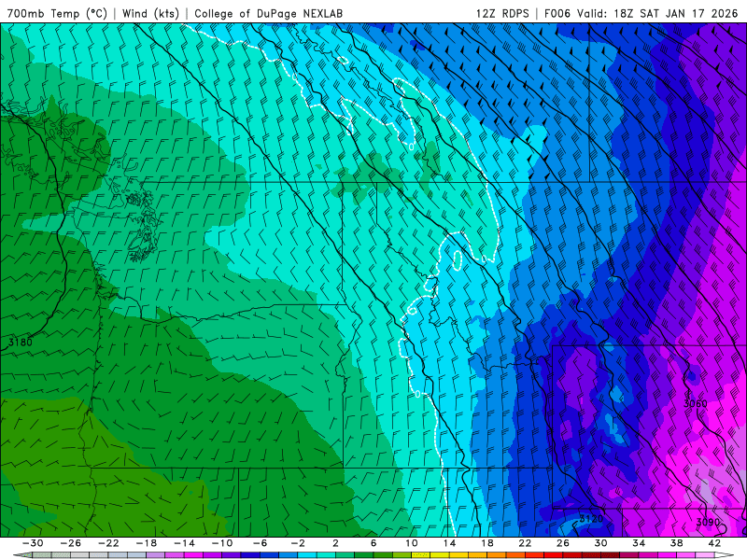This screenshot has width=747, height=560.
Task: Click the -14 color scale label
Action: [x=184, y=543]
